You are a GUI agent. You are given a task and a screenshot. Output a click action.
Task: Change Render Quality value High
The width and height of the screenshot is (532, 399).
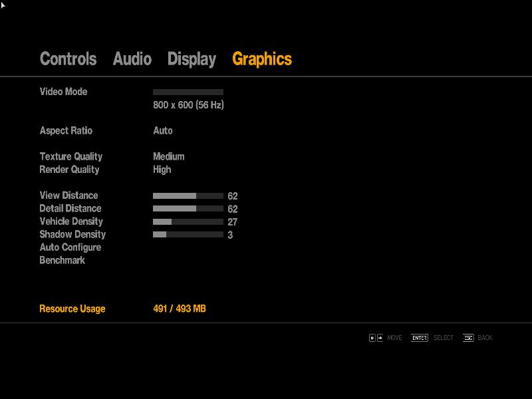(x=162, y=170)
